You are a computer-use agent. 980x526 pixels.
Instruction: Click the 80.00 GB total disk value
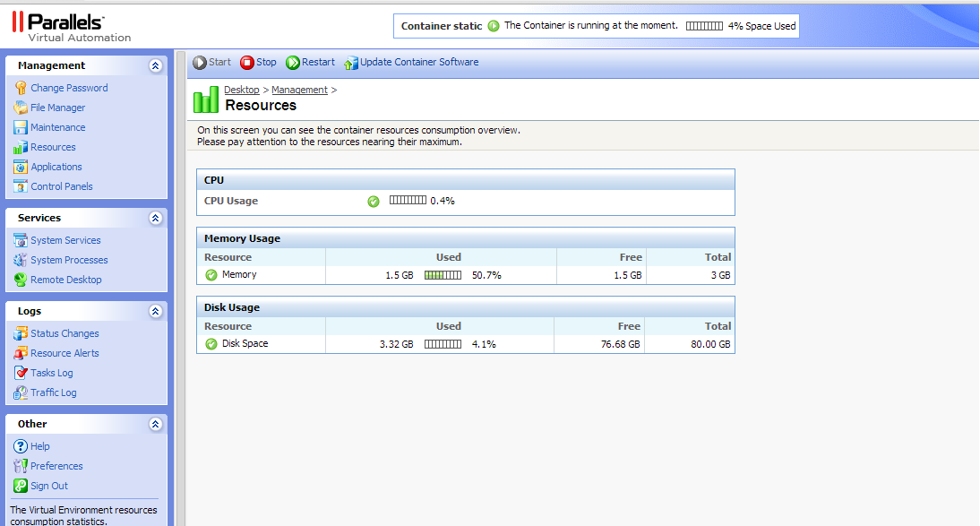pos(710,344)
